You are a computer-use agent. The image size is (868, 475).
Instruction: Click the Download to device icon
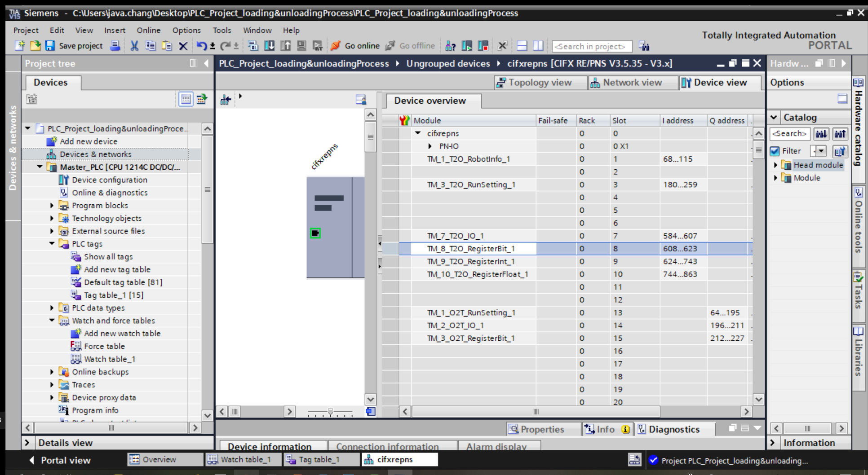click(x=269, y=46)
